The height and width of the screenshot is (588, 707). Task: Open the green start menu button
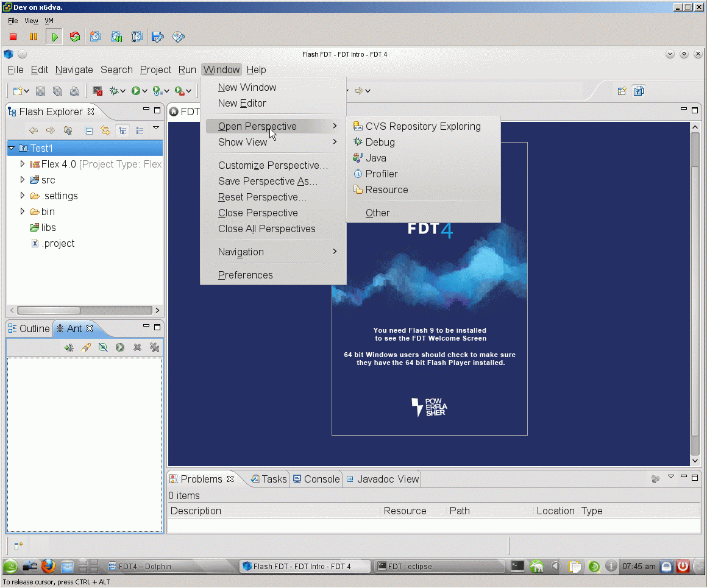(x=10, y=566)
